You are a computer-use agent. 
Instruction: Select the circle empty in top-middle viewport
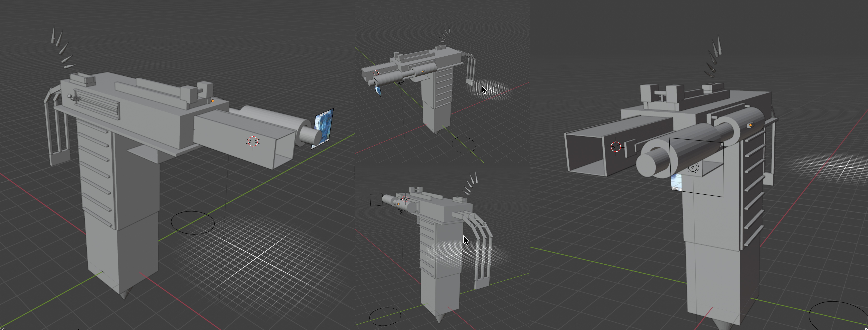(x=464, y=145)
